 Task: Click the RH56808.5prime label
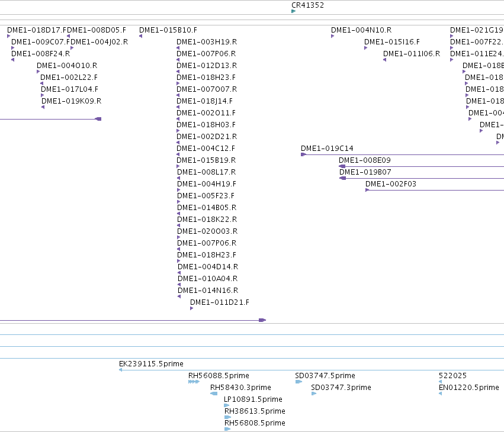coord(255,424)
